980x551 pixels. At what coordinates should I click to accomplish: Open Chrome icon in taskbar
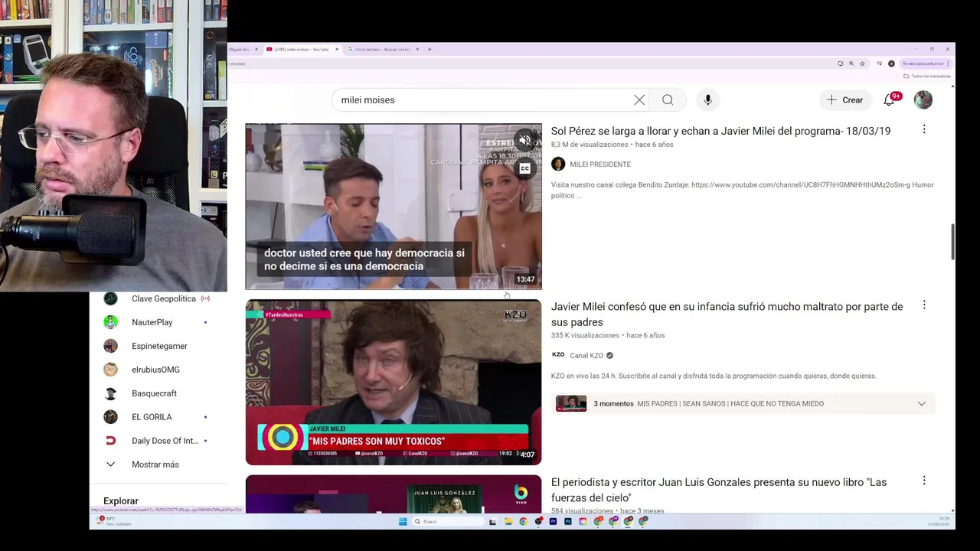click(x=523, y=521)
